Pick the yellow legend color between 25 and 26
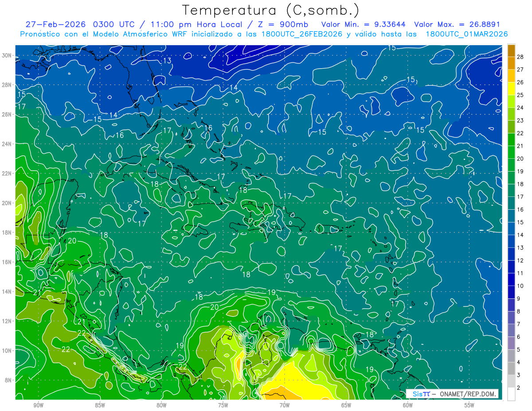This screenshot has height=411, width=532. pos(511,89)
